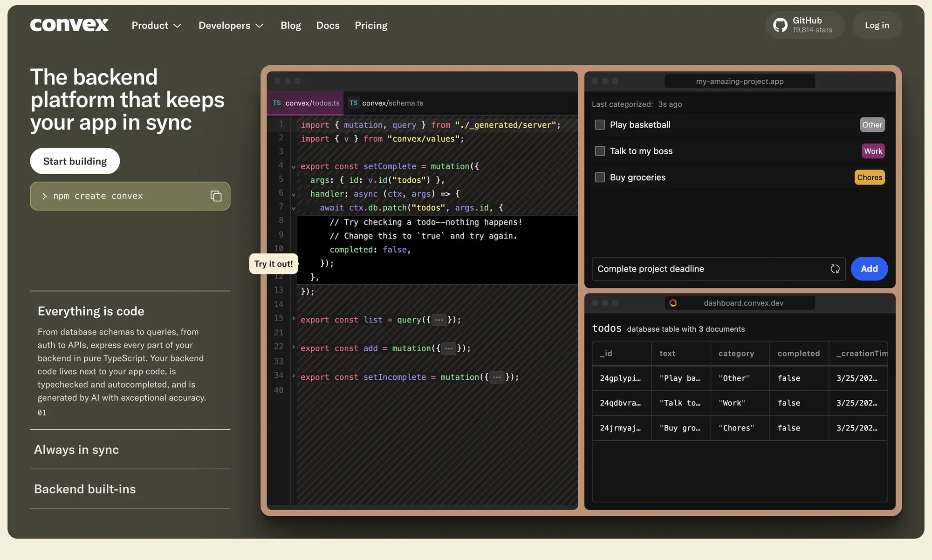
Task: Click the TS icon on schema.ts tab
Action: 354,103
